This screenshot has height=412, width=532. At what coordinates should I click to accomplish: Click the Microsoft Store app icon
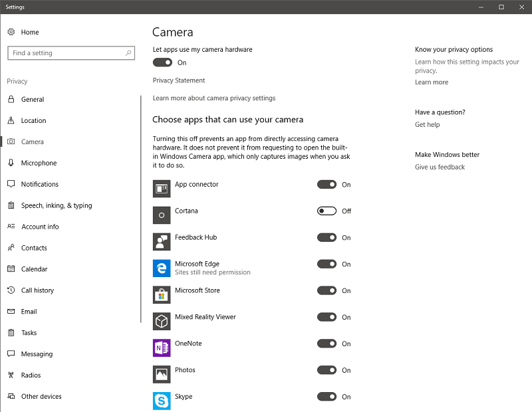point(162,294)
